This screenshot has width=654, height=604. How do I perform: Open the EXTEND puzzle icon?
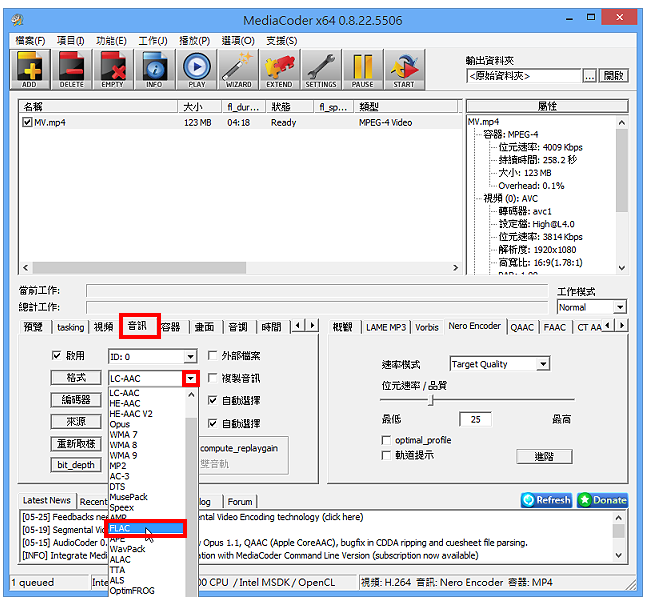279,69
